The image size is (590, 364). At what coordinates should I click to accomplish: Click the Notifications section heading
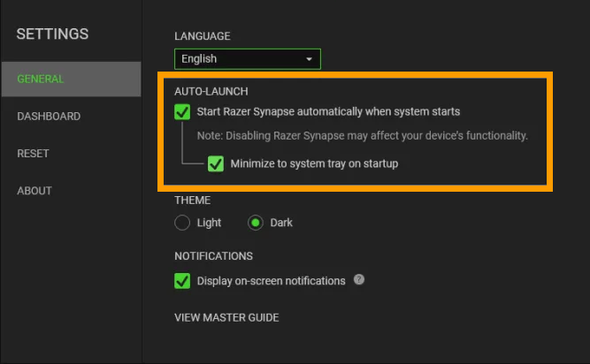213,256
